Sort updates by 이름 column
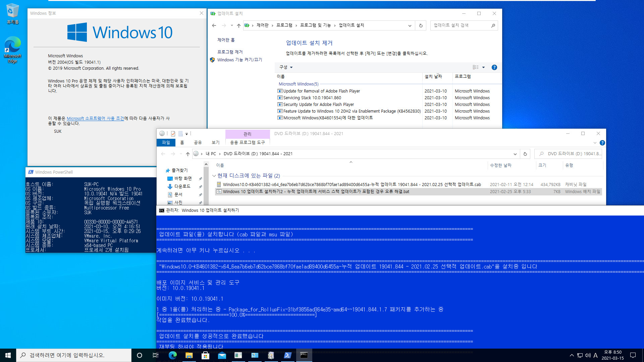Viewport: 644px width, 362px height. click(x=348, y=76)
